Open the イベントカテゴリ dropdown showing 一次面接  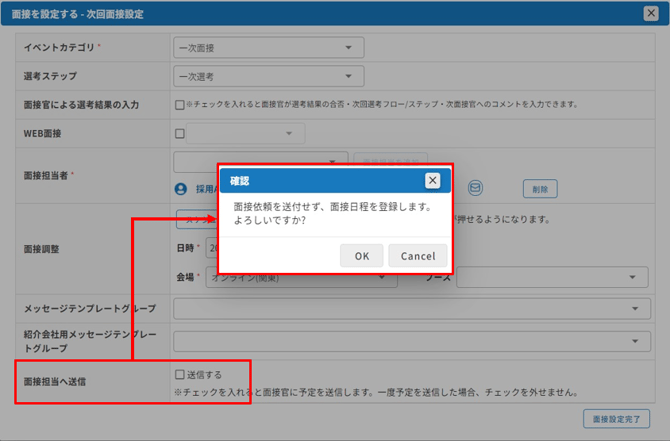(x=268, y=47)
